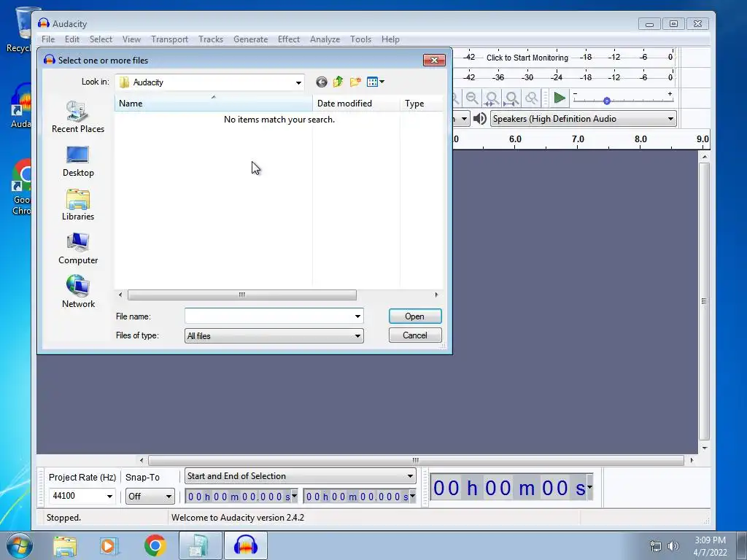Open selection start time format arrow
The image size is (747, 560).
tap(294, 496)
